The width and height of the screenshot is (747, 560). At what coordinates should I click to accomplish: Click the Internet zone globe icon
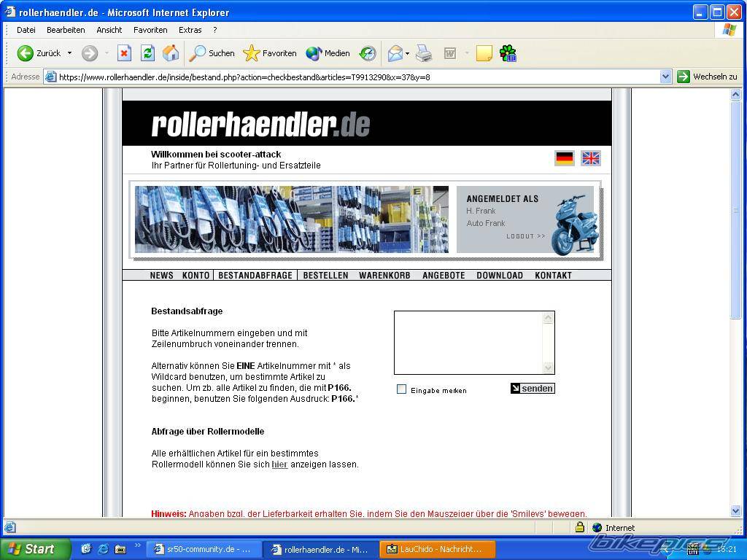[597, 528]
